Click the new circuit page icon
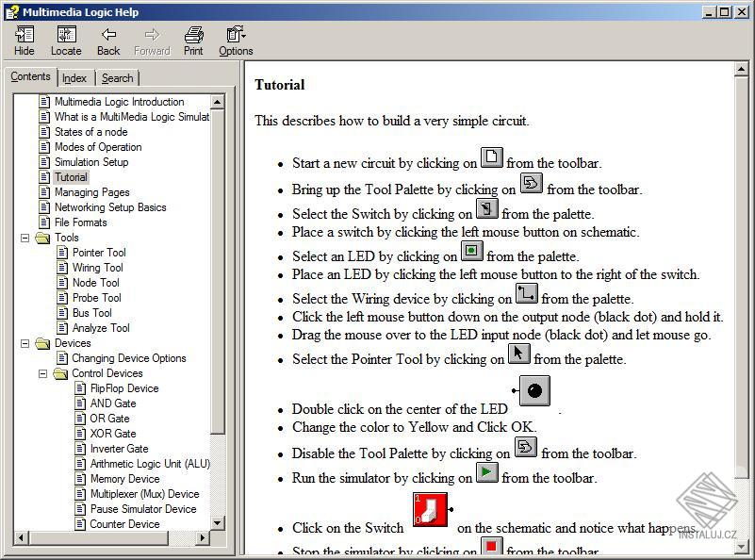This screenshot has height=560, width=755. [x=492, y=158]
